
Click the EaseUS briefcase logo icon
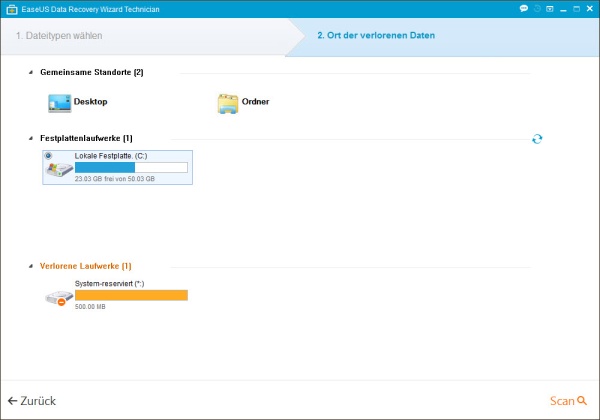pyautogui.click(x=12, y=9)
